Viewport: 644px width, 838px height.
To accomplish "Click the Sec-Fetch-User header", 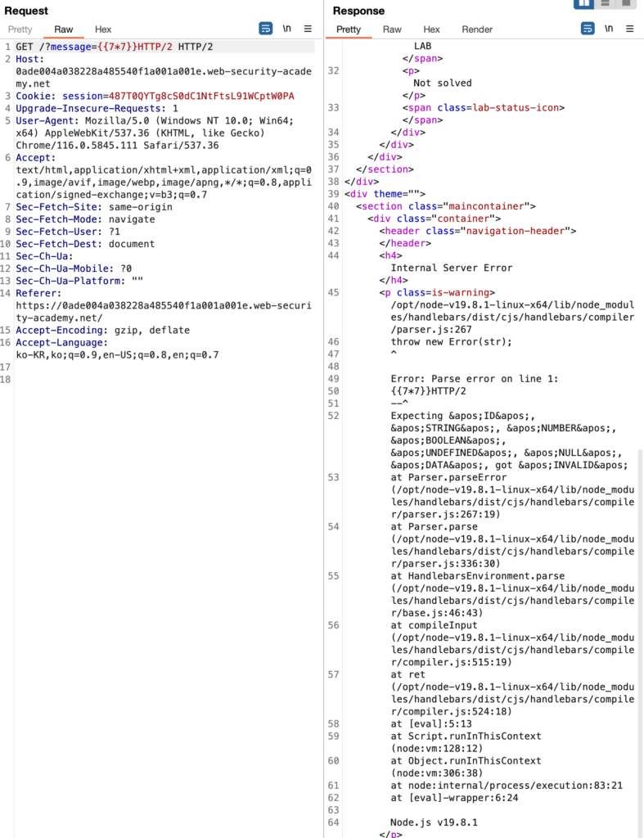I will pyautogui.click(x=68, y=232).
